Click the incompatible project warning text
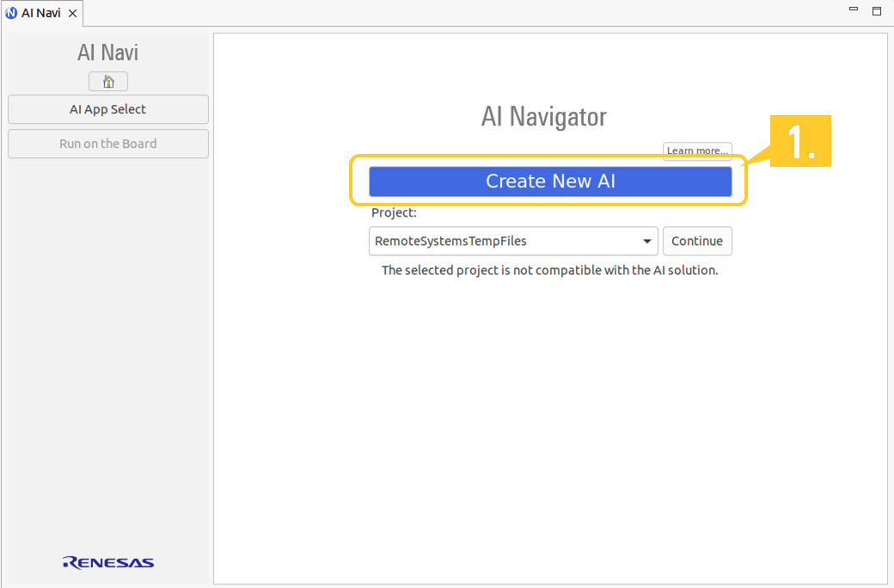This screenshot has height=588, width=894. [549, 270]
